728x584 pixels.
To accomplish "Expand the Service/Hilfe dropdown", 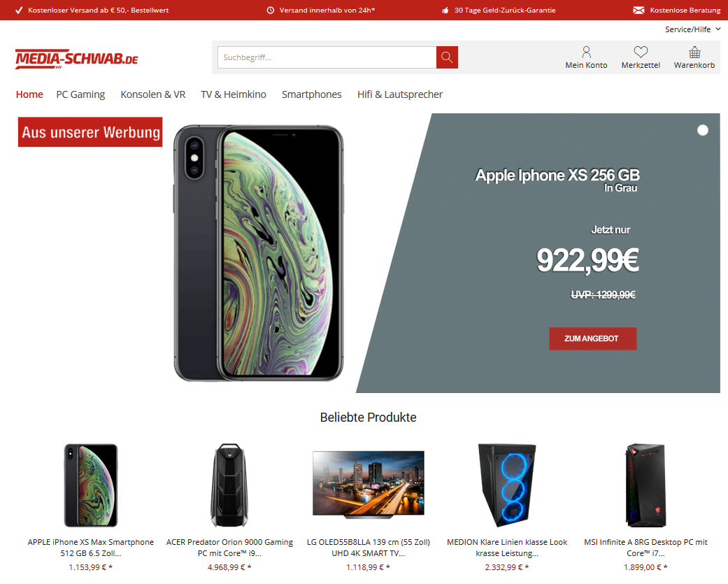I will 692,29.
